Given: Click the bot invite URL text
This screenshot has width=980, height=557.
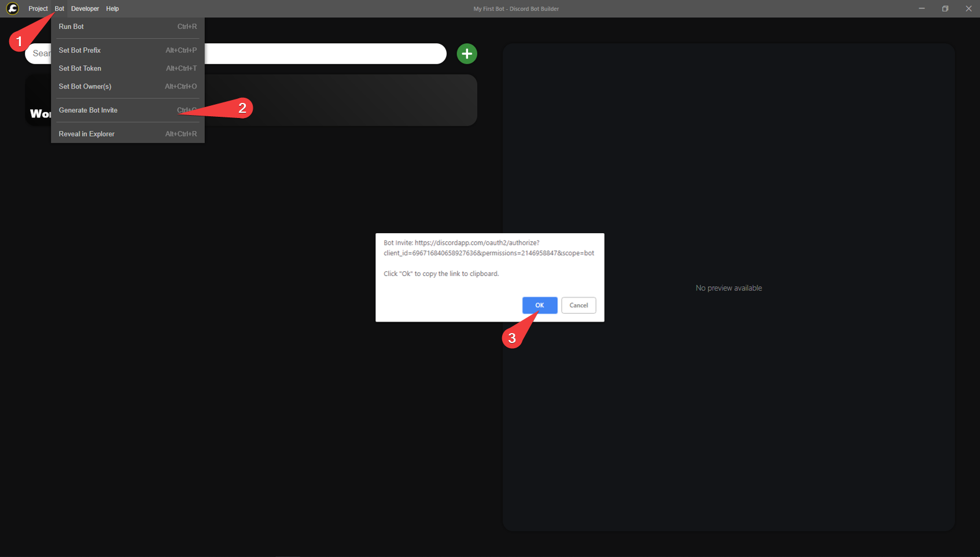Looking at the screenshot, I should [489, 248].
